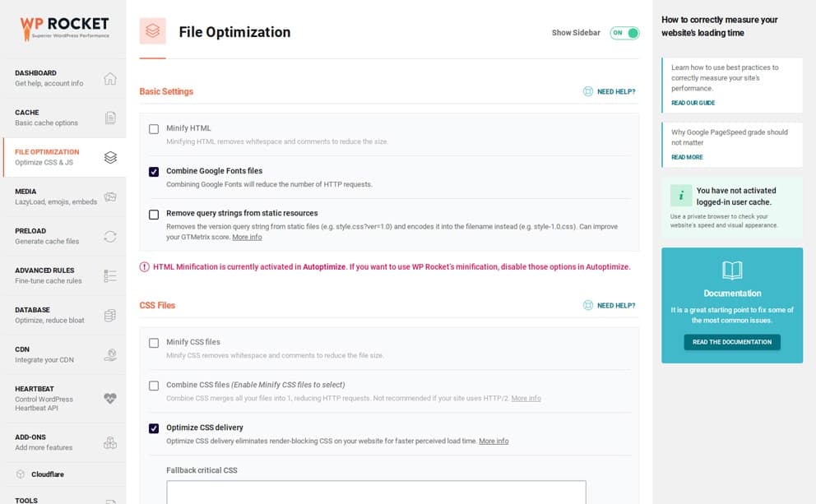Click the "Documentation" card title
This screenshot has width=816, height=504.
(732, 294)
